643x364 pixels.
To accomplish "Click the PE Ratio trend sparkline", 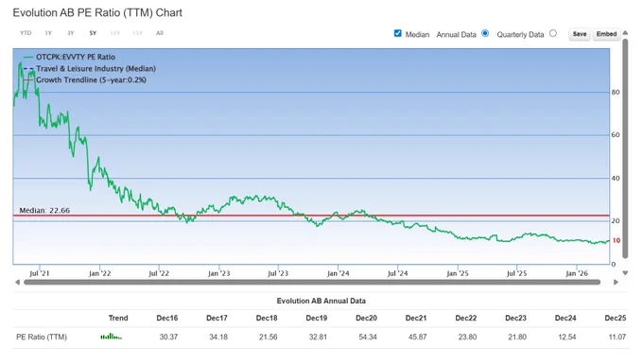I will tap(112, 337).
